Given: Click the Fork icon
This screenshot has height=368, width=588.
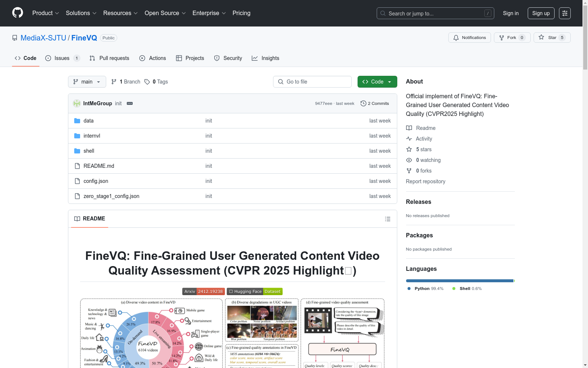Looking at the screenshot, I should 502,38.
